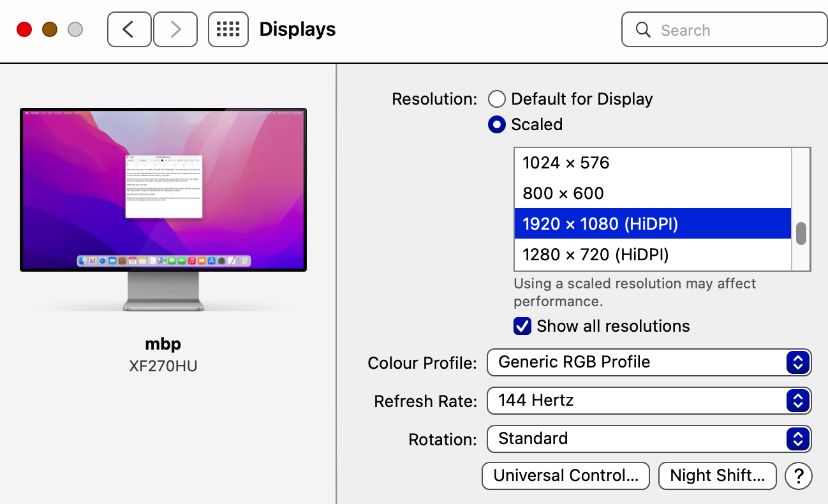The image size is (828, 504).
Task: Show all preferences grid icon
Action: [x=228, y=29]
